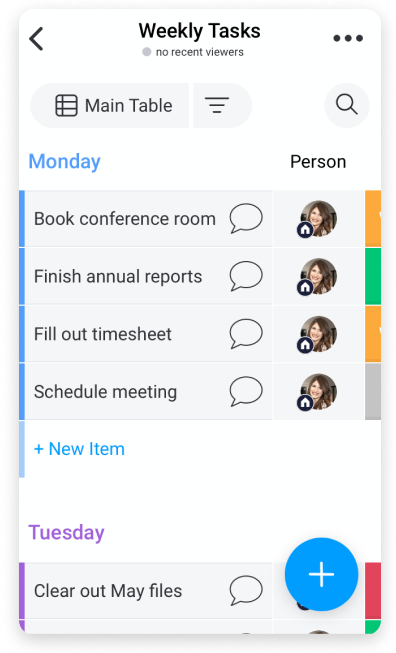
Task: Select the person avatar for Schedule meeting
Action: coord(317,391)
